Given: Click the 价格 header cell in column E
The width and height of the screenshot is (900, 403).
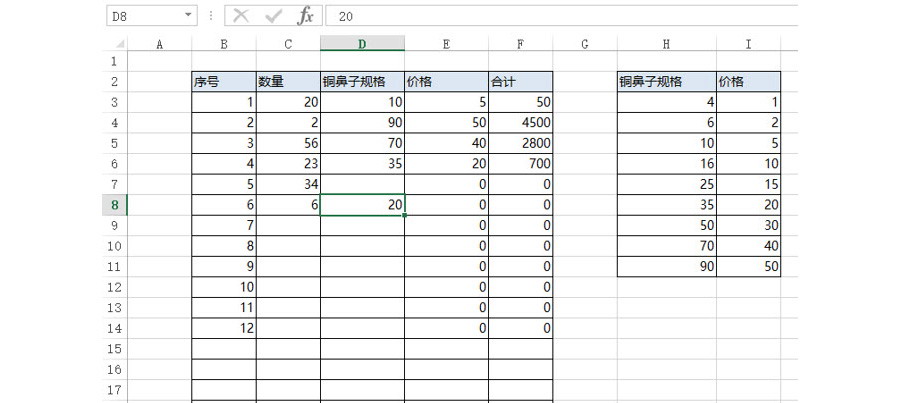Looking at the screenshot, I should pos(447,82).
